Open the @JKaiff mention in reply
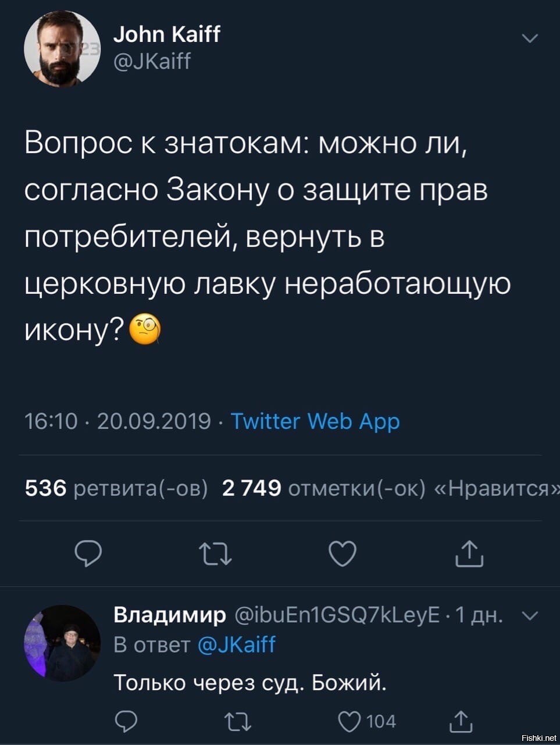 pos(237,644)
